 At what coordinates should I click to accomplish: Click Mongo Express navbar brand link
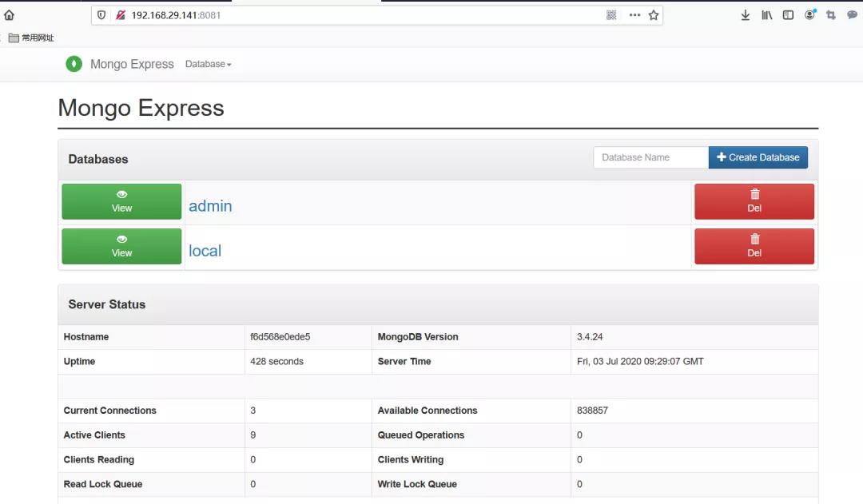(132, 64)
